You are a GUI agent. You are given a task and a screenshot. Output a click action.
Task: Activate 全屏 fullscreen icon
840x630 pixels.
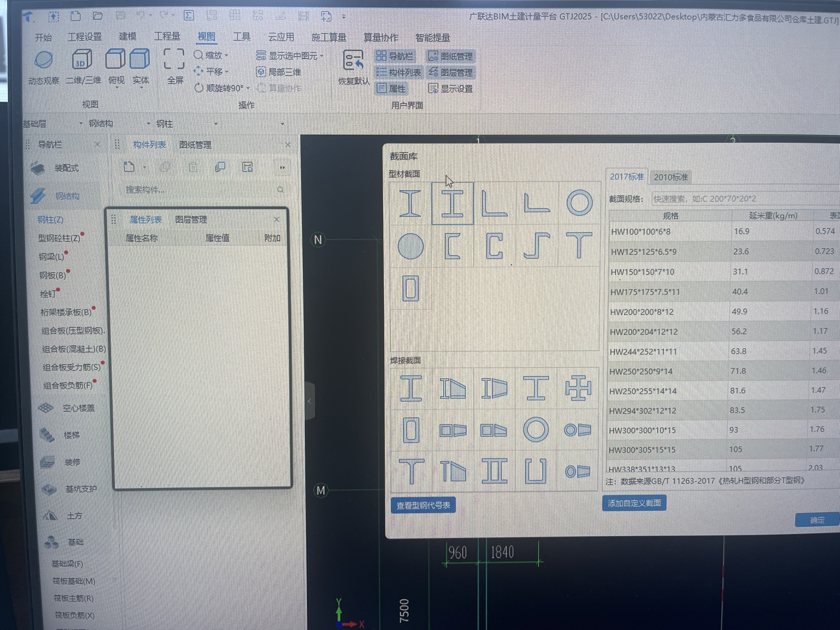pyautogui.click(x=174, y=59)
